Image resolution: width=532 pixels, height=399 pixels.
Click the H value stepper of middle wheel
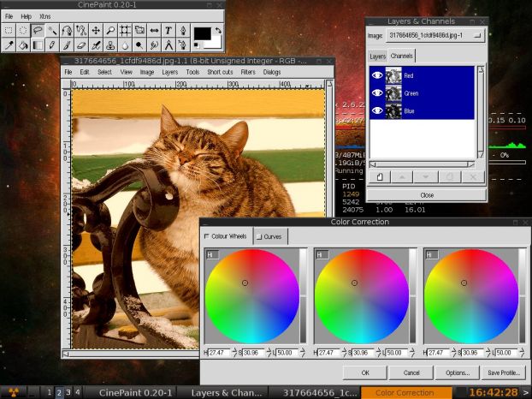[345, 353]
